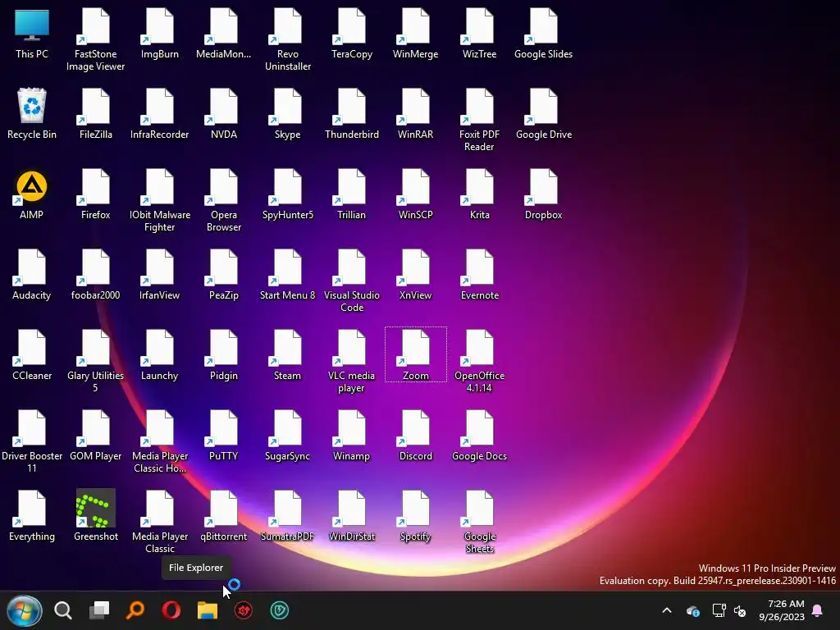Expand hidden system tray icons chevron
The height and width of the screenshot is (630, 840).
tap(667, 610)
